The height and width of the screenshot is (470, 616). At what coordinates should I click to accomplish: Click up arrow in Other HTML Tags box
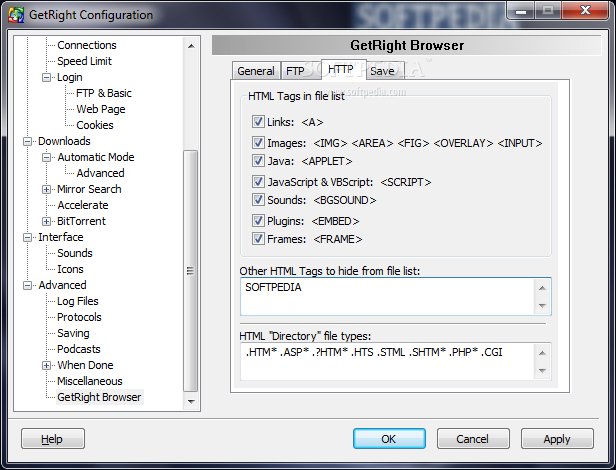click(x=543, y=288)
